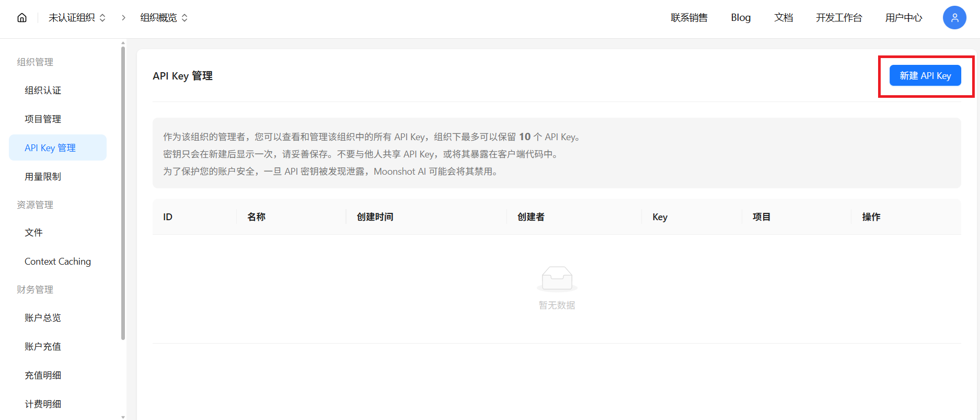Click the 新建 API Key button
980x420 pixels.
[925, 76]
